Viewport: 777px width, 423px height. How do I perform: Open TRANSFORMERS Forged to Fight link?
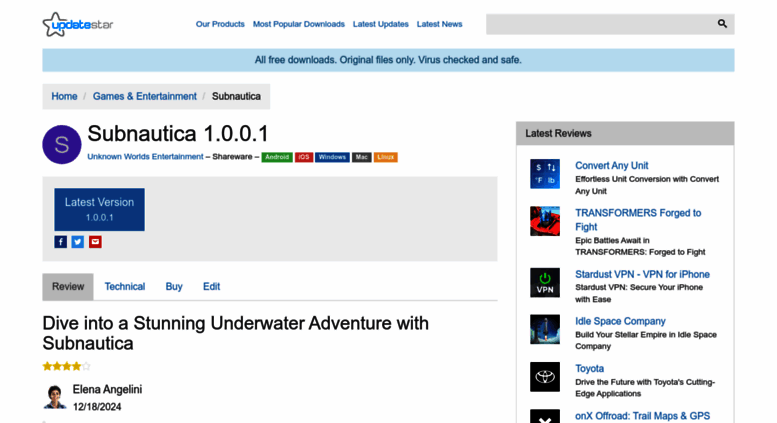coord(638,220)
